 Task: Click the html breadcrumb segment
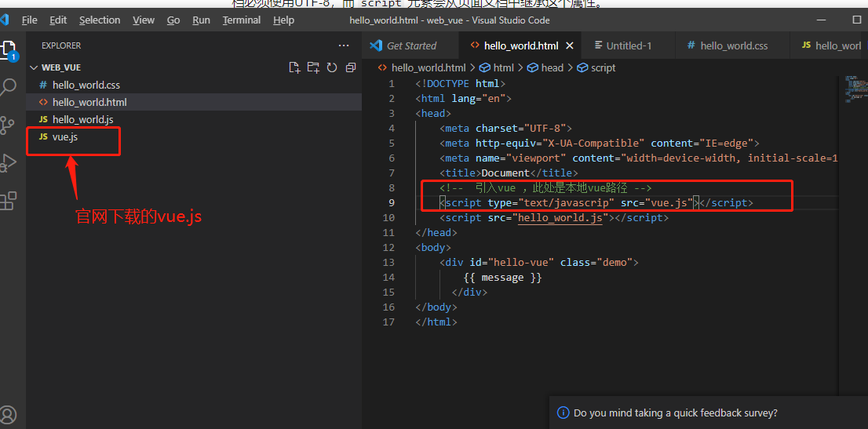[x=503, y=68]
